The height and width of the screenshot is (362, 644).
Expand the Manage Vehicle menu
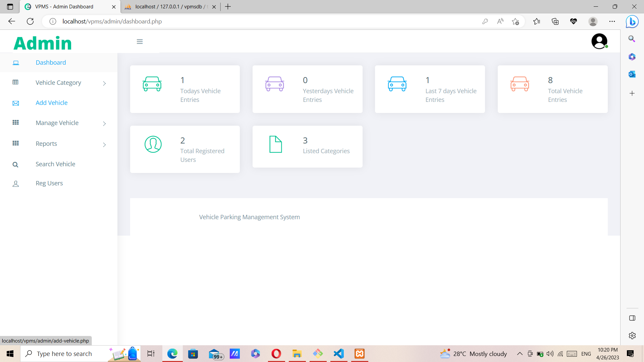[57, 123]
